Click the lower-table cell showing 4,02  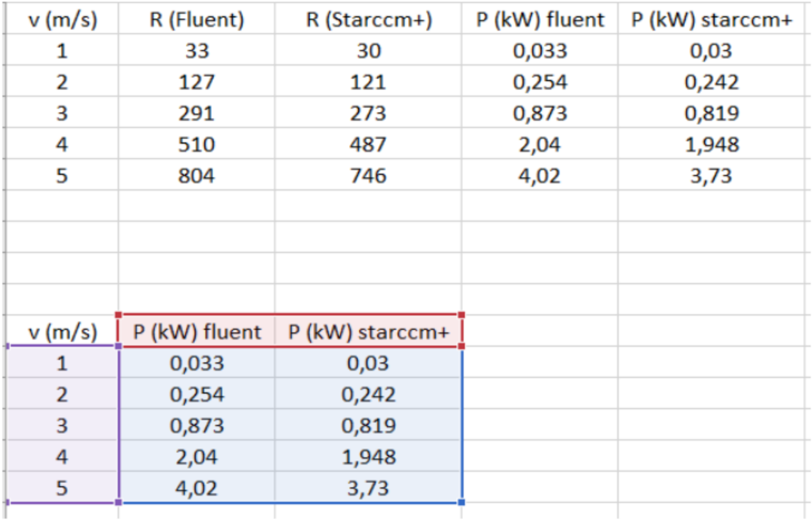click(x=197, y=487)
